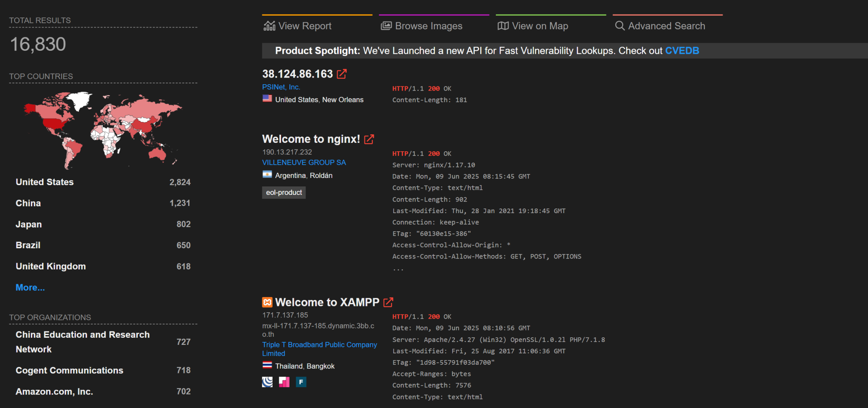Click the FileZilla "F" product icon
Image resolution: width=868 pixels, height=408 pixels.
[x=301, y=382]
